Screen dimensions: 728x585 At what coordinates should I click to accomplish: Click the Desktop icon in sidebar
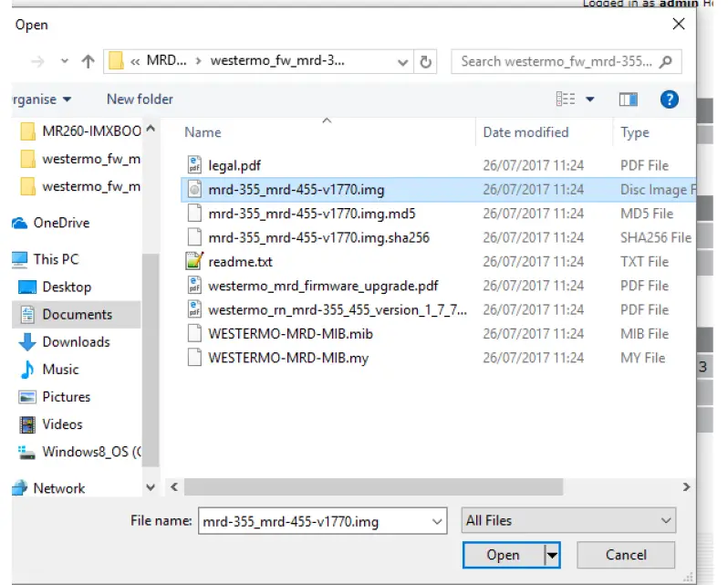click(27, 287)
